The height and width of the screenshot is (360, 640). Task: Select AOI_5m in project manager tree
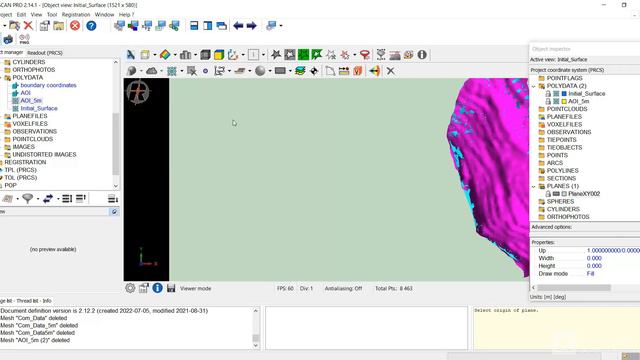point(31,101)
